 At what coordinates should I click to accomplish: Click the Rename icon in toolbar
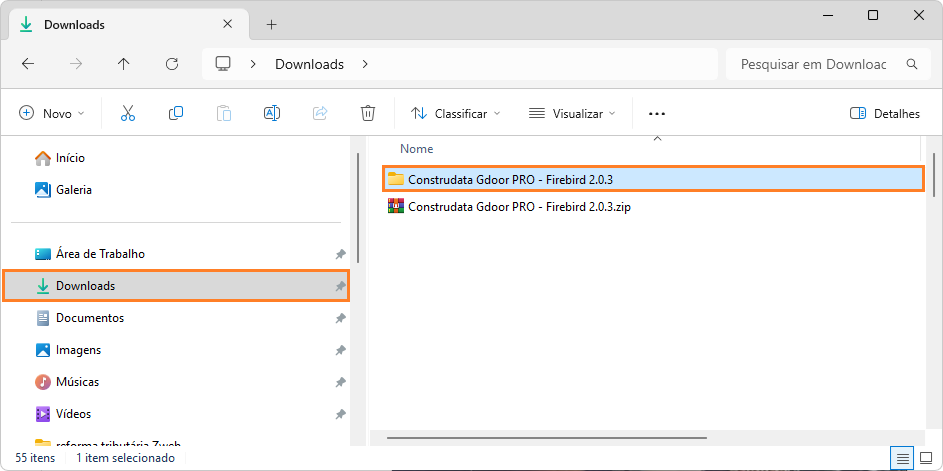(x=272, y=113)
